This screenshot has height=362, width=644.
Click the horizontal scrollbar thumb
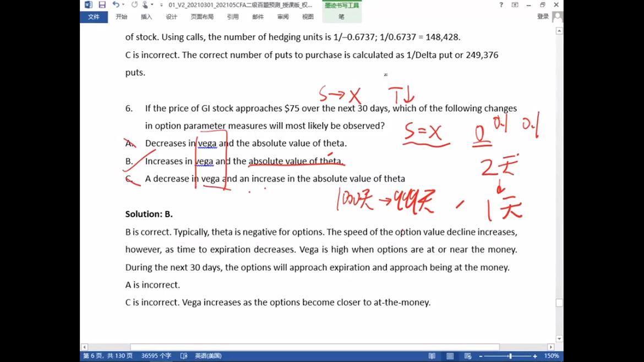point(315,347)
